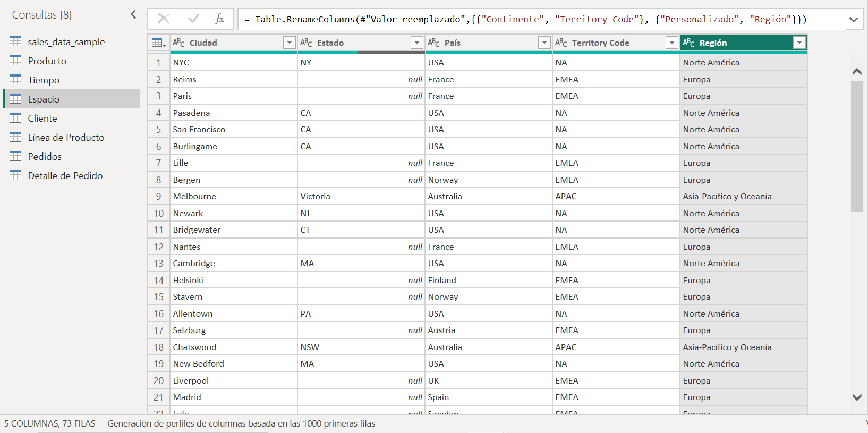
Task: Click the '5 COLUMNAS, 73 FILAS' status text
Action: tap(50, 423)
